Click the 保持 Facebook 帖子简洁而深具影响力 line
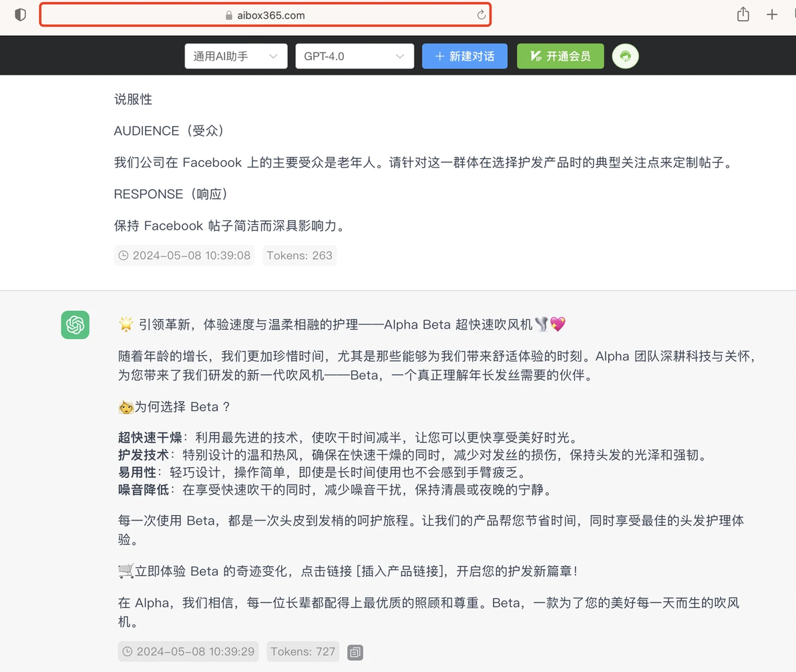796x672 pixels. [230, 226]
